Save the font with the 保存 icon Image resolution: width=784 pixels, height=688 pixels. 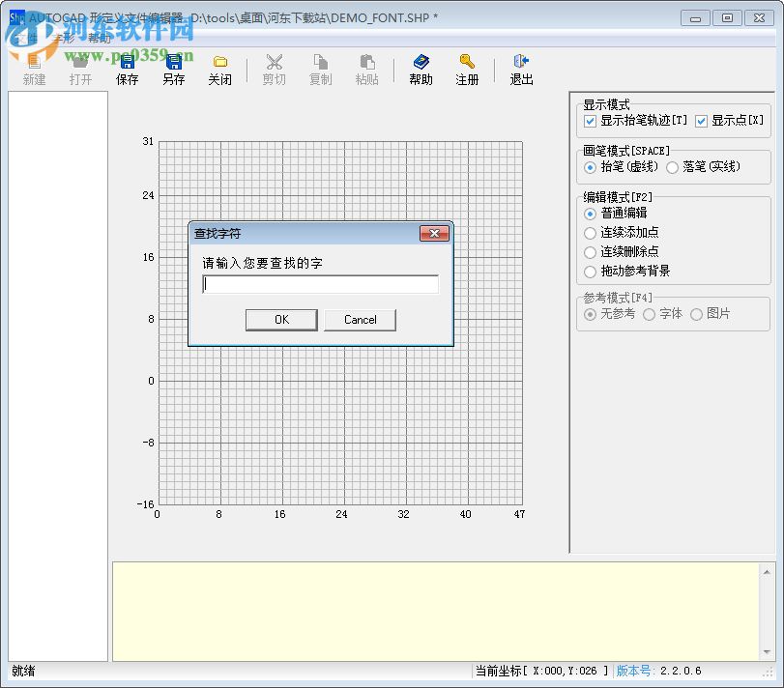tap(127, 68)
